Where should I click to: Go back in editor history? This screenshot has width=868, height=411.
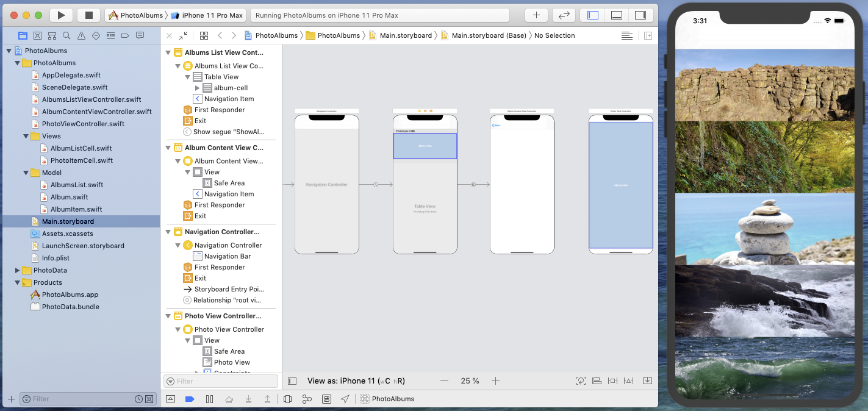(220, 35)
